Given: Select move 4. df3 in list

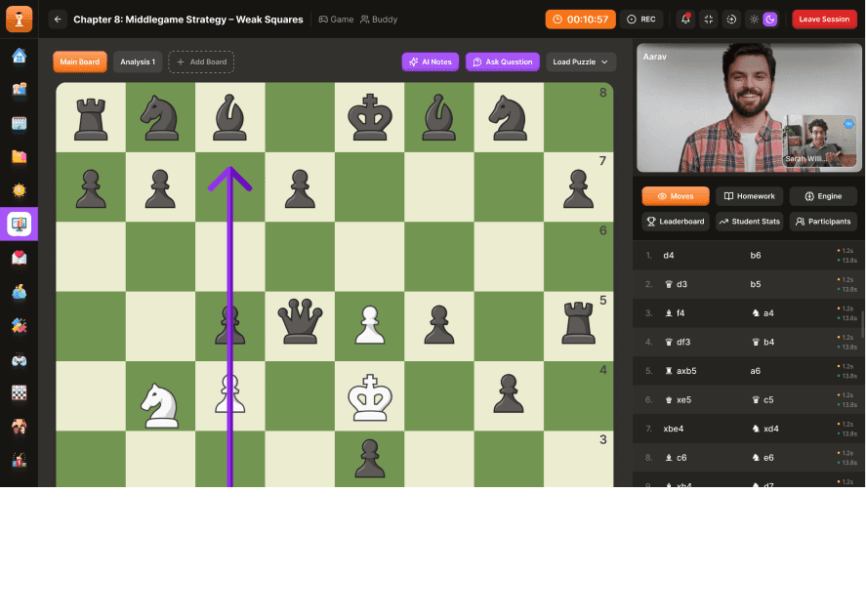Looking at the screenshot, I should coord(678,342).
